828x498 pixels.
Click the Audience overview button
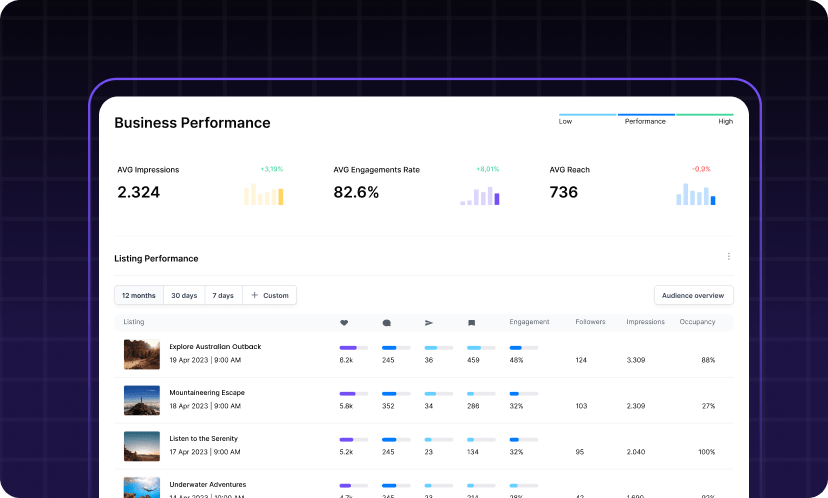tap(693, 295)
